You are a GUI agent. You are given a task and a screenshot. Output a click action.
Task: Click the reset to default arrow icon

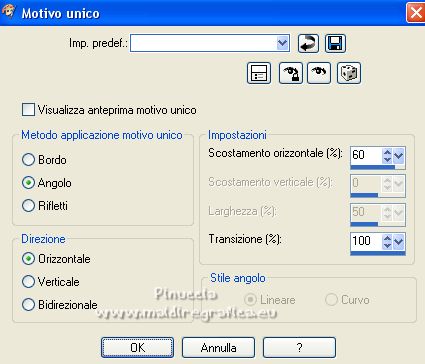[x=308, y=43]
